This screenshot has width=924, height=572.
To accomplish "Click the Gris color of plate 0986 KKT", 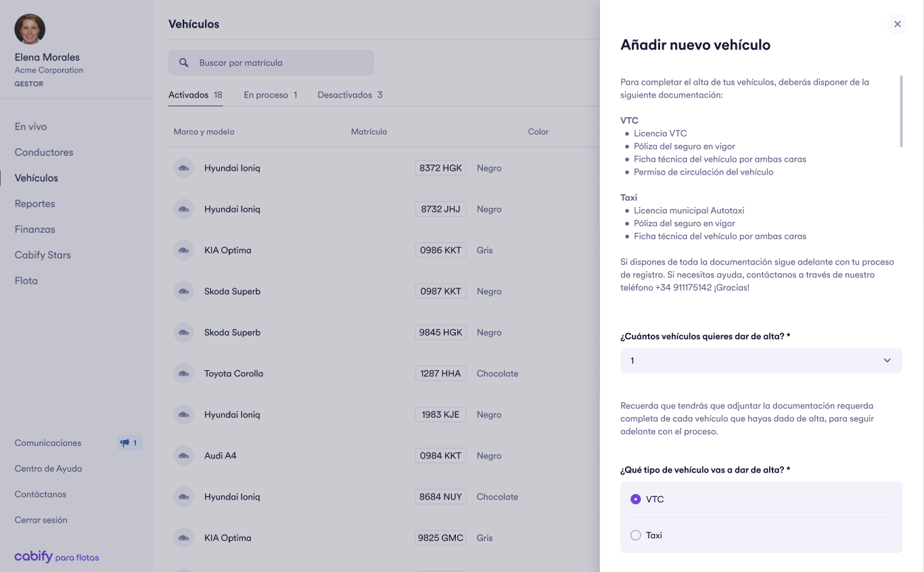I will click(x=485, y=250).
